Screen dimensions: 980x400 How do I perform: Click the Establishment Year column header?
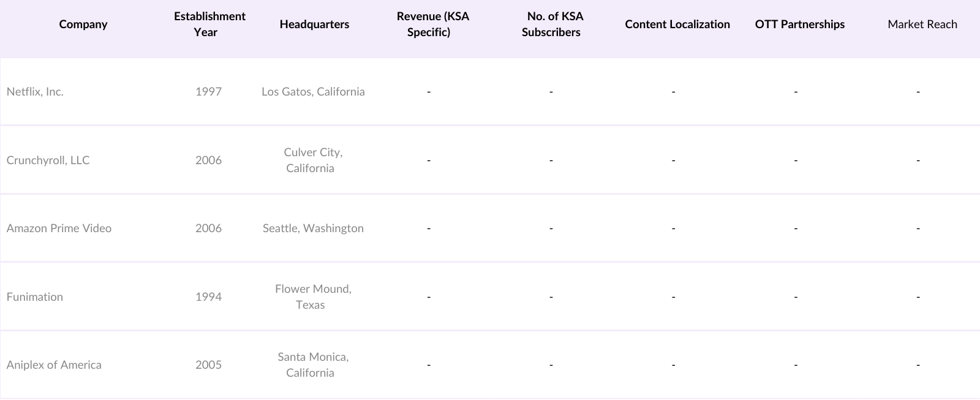[x=209, y=25]
